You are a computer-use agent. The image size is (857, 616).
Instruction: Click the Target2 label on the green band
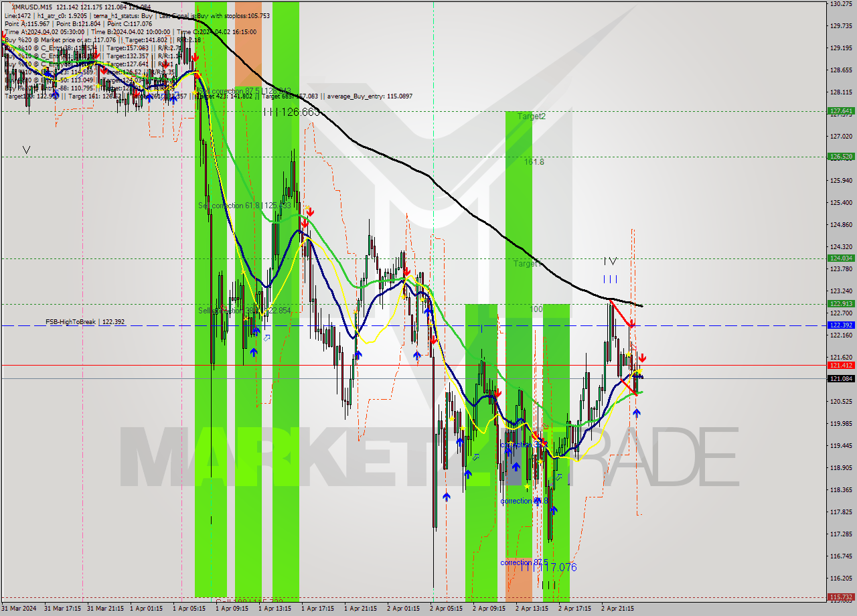click(x=531, y=117)
